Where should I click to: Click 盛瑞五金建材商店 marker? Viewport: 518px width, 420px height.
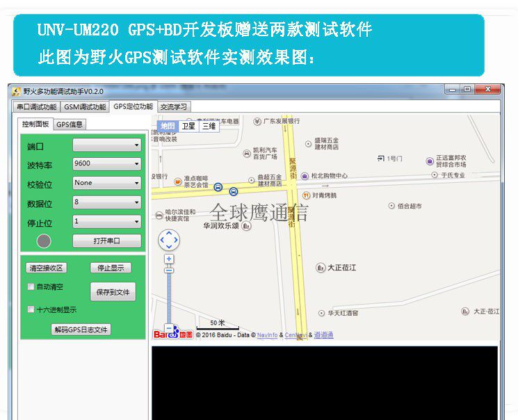pos(308,144)
